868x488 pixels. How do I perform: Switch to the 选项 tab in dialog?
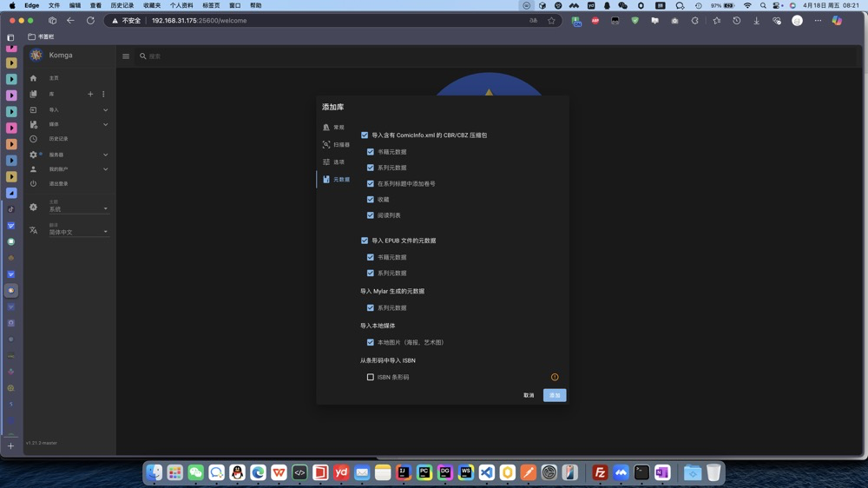[x=334, y=162]
